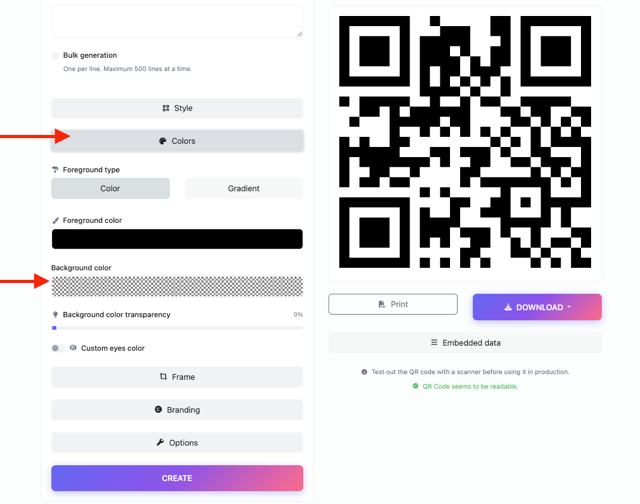Collapse the Colors section
The height and width of the screenshot is (504, 640).
click(x=177, y=141)
